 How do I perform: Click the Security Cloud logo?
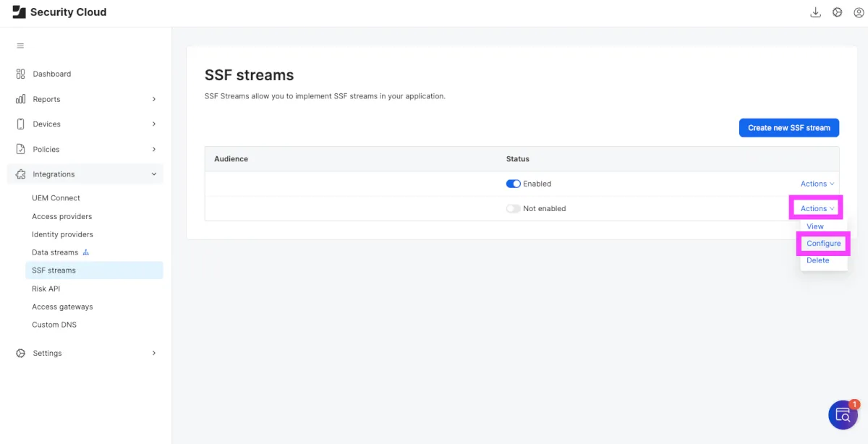click(20, 12)
